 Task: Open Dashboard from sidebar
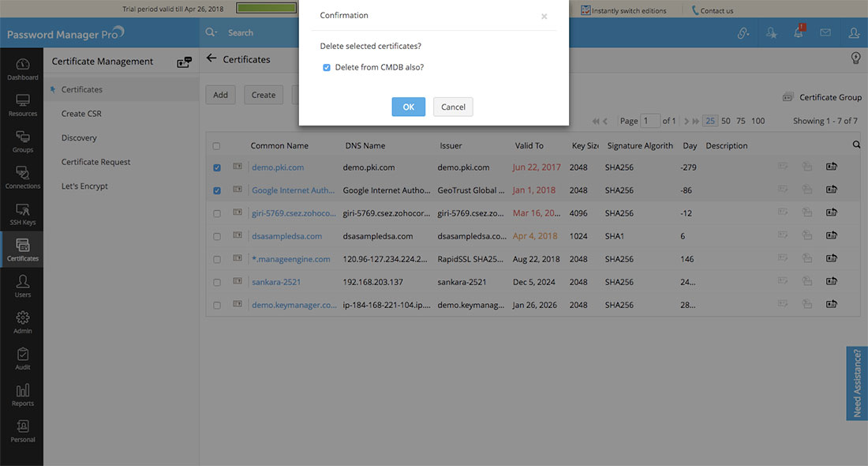coord(22,69)
